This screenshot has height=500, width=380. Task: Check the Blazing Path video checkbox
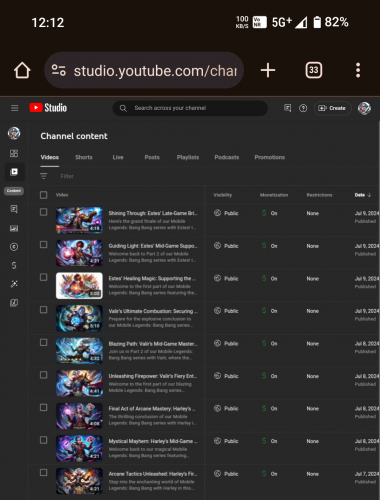point(43,342)
